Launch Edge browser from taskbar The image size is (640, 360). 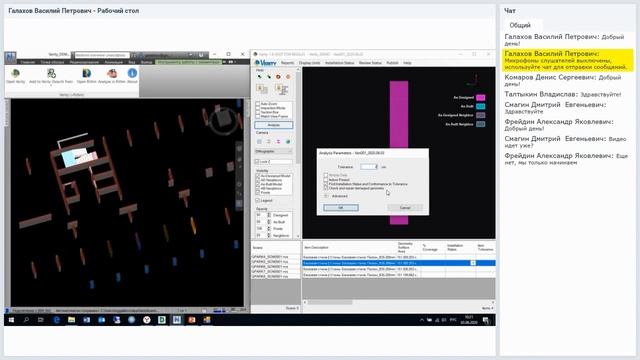click(56, 320)
